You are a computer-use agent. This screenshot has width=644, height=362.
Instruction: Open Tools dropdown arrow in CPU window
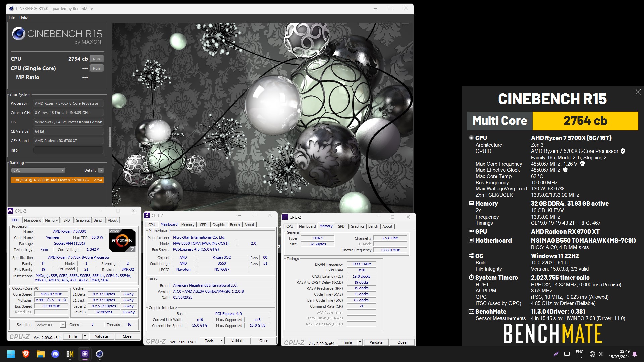pos(85,336)
